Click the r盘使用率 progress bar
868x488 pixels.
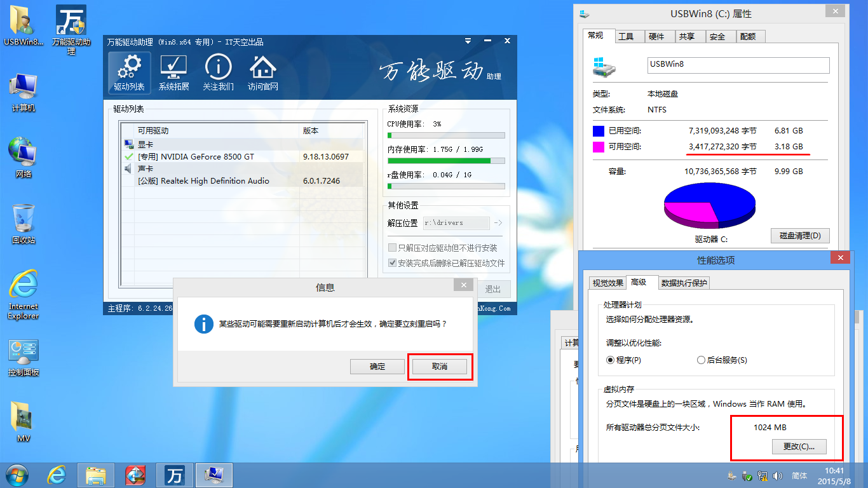pos(446,186)
